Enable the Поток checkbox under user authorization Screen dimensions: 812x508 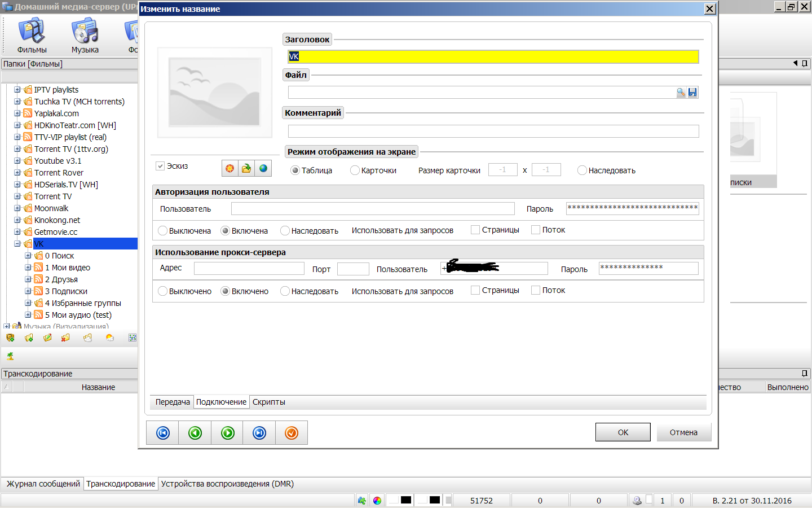tap(536, 230)
